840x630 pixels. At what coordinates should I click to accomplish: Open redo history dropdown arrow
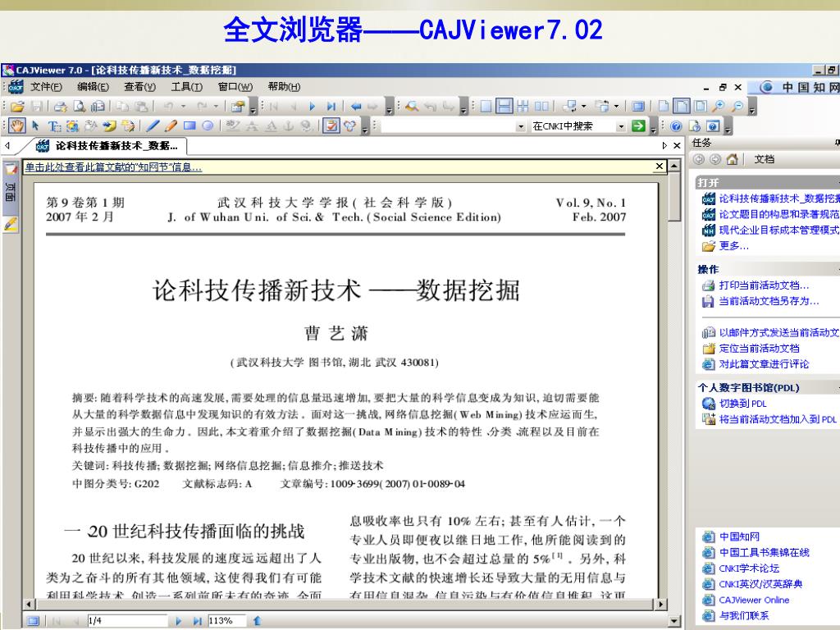217,106
